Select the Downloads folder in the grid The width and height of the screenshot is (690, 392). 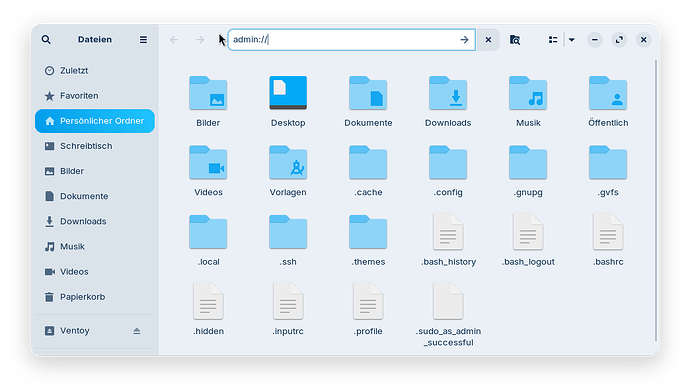click(x=448, y=93)
